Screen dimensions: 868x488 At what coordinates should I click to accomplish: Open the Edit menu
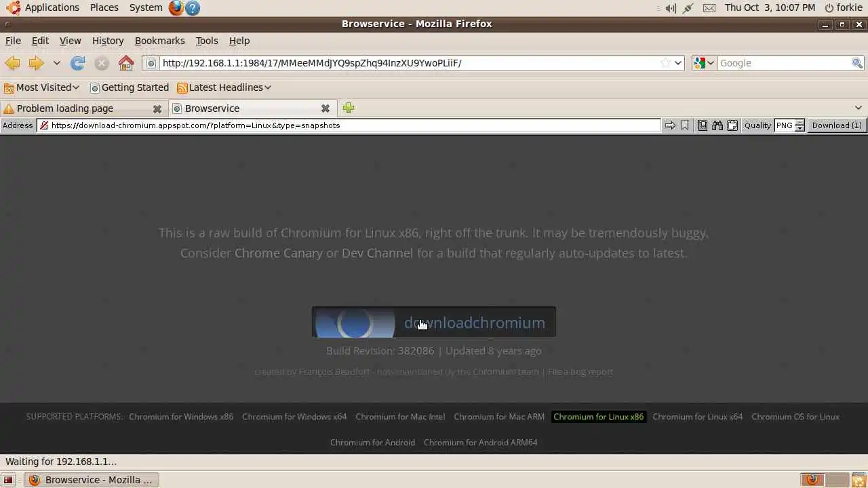point(40,41)
